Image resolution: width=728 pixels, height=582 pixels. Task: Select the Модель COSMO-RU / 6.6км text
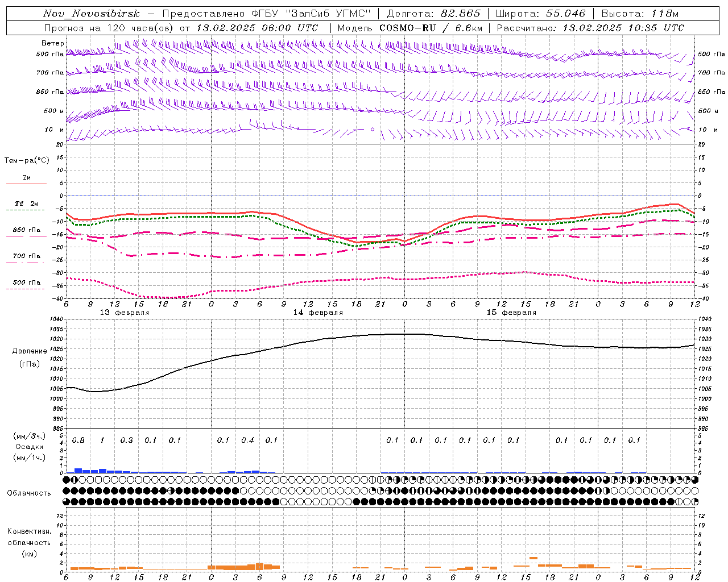pyautogui.click(x=410, y=28)
